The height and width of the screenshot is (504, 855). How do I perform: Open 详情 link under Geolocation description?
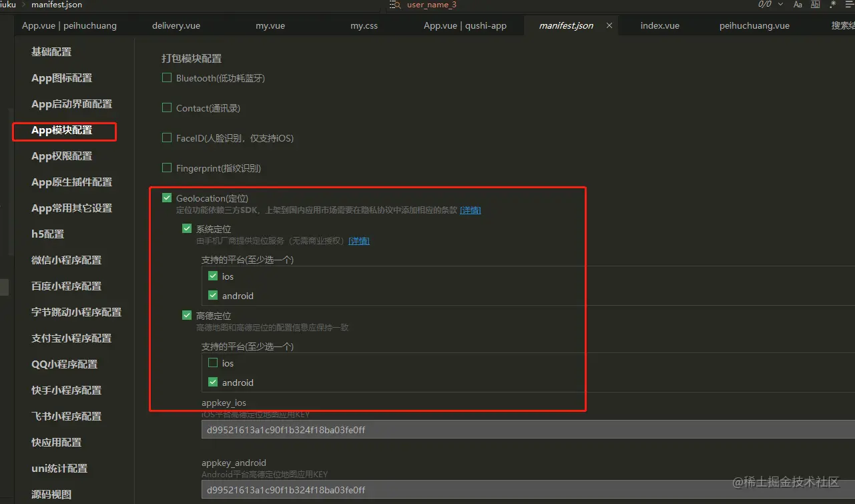471,210
